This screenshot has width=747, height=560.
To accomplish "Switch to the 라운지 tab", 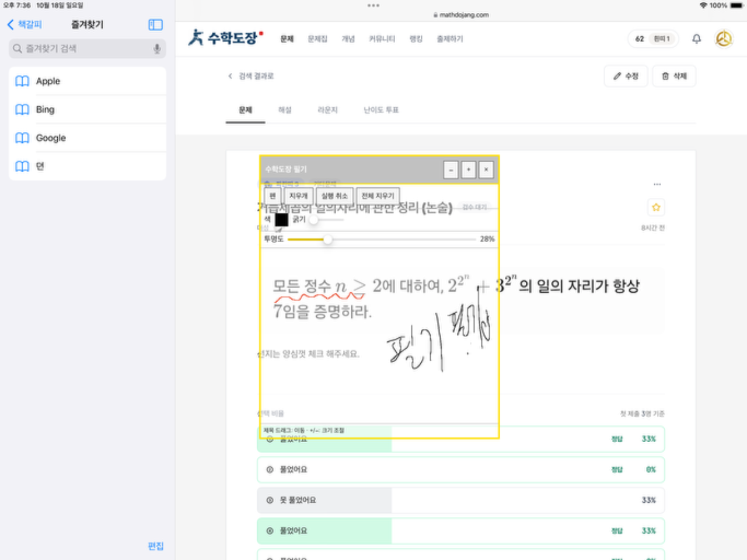I will click(x=327, y=110).
